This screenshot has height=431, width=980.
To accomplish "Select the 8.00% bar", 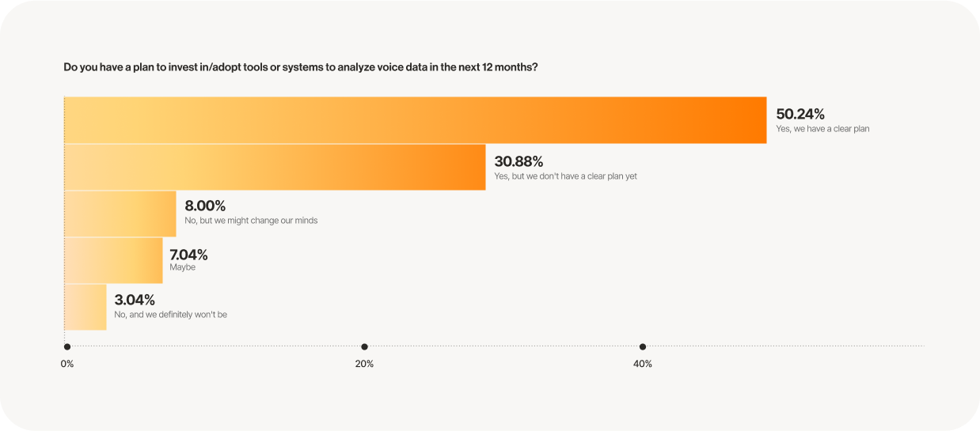I will point(120,214).
